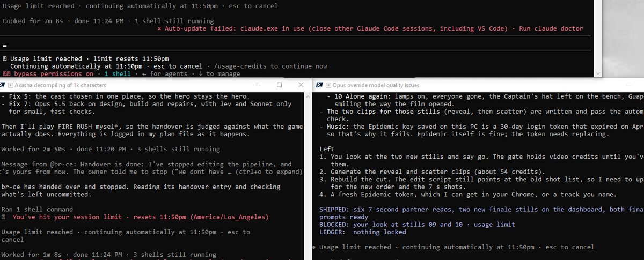Click 'bypass permissions on' status text
The height and width of the screenshot is (260, 644).
tap(53, 74)
